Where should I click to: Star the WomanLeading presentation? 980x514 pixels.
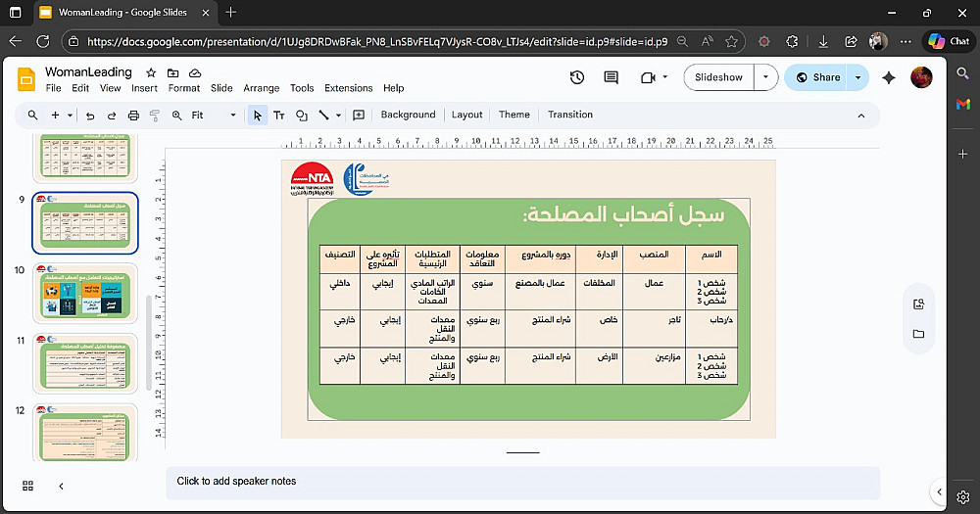(151, 72)
